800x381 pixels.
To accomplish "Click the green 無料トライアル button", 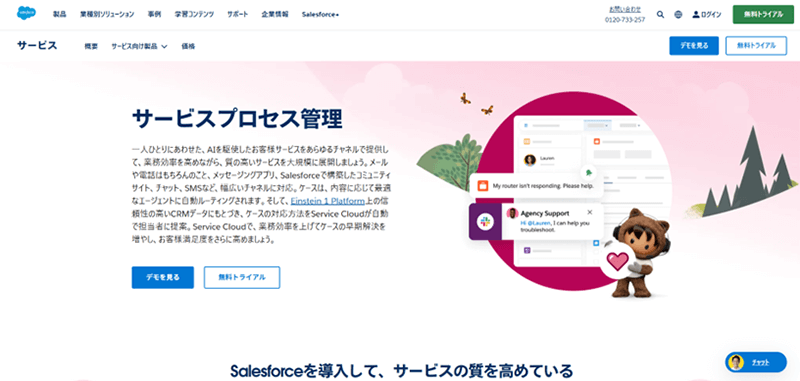I will 763,15.
